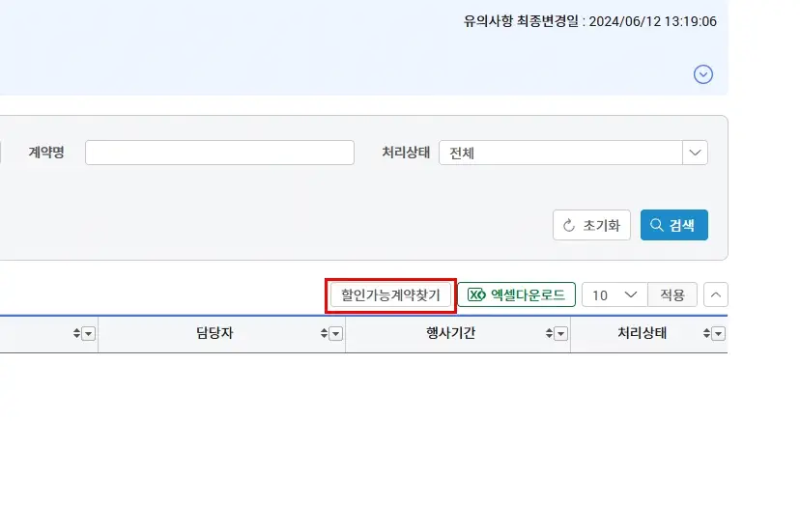Collapse the grid with the up-arrow button
This screenshot has width=800, height=532.
(716, 294)
